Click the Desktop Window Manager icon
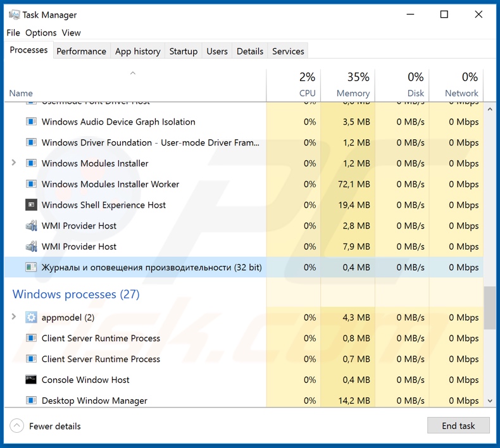500x448 pixels. click(x=31, y=401)
